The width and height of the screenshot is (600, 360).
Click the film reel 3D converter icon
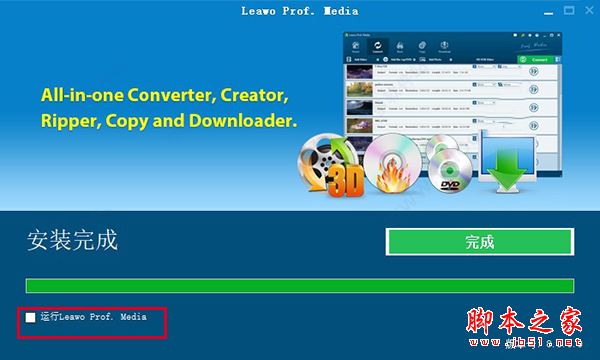[330, 165]
